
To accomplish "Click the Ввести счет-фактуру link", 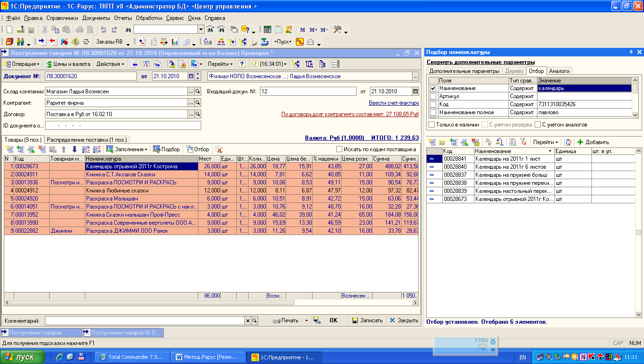I will (394, 103).
